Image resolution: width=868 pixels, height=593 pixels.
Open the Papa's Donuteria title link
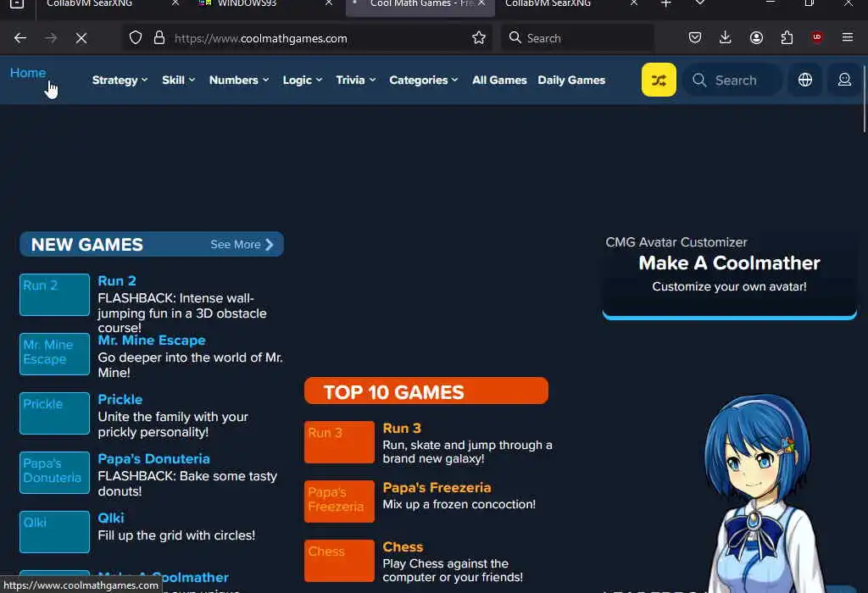coord(154,458)
